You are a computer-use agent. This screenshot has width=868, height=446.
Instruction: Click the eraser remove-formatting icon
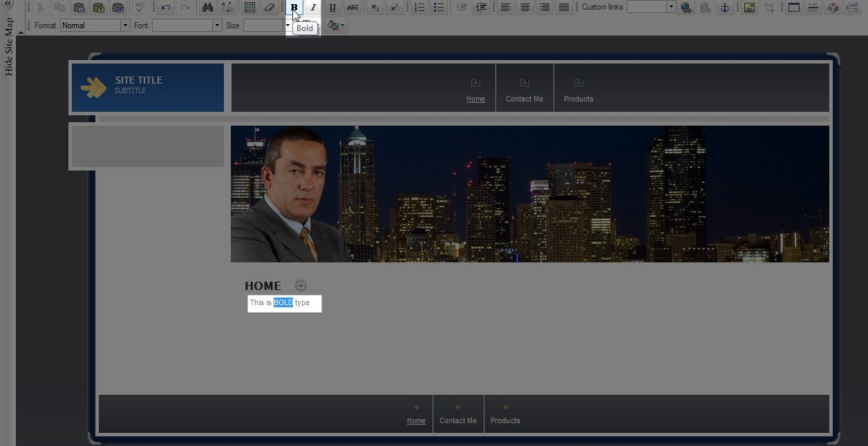point(270,8)
